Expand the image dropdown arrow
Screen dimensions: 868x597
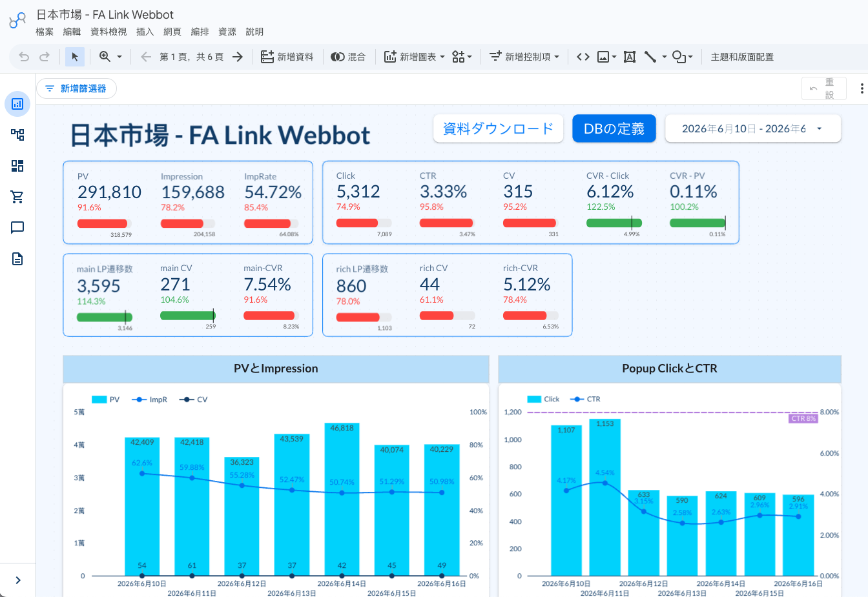tap(614, 57)
